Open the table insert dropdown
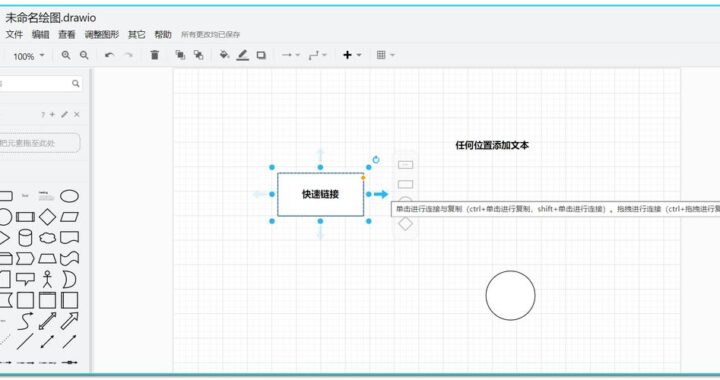This screenshot has height=380, width=720. point(385,55)
